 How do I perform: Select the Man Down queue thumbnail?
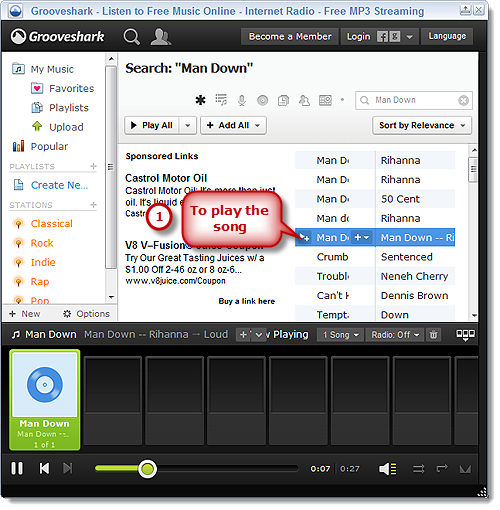45,400
